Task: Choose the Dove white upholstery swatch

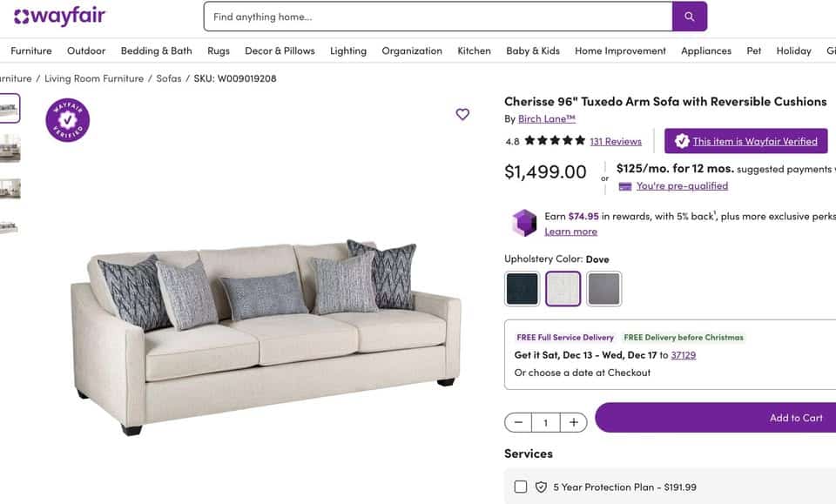Action: (x=563, y=289)
